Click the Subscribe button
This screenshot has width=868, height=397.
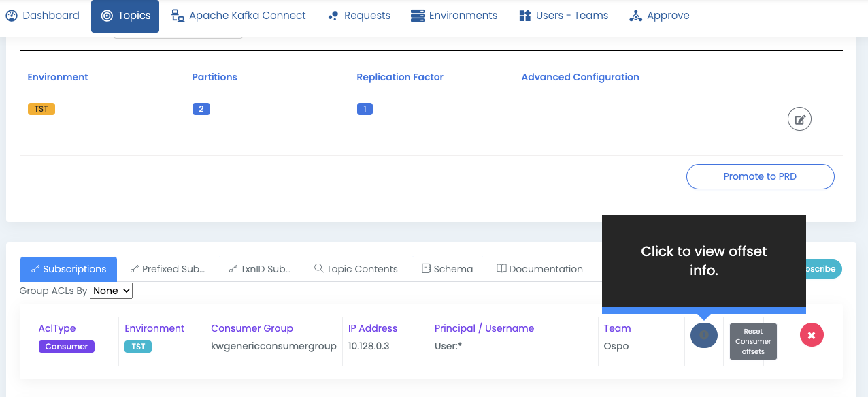823,269
